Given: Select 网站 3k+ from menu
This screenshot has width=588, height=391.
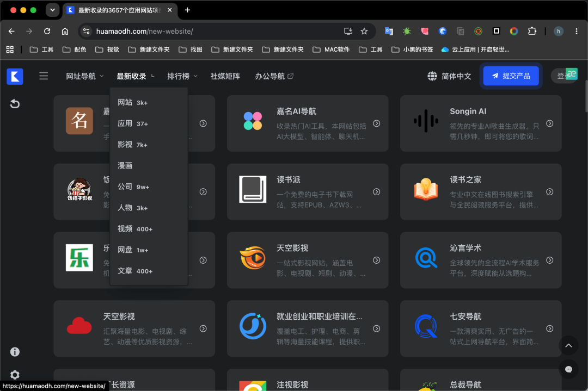Looking at the screenshot, I should 149,102.
